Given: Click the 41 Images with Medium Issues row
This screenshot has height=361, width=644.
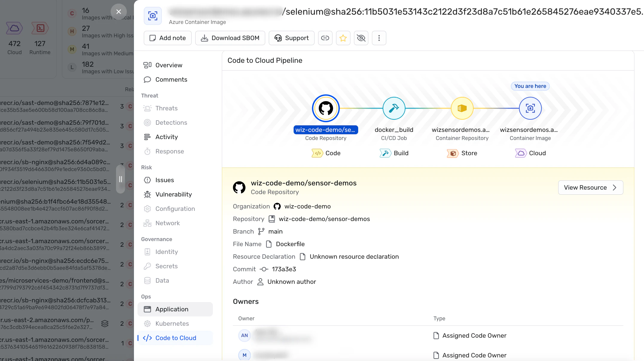Looking at the screenshot, I should pos(101,50).
